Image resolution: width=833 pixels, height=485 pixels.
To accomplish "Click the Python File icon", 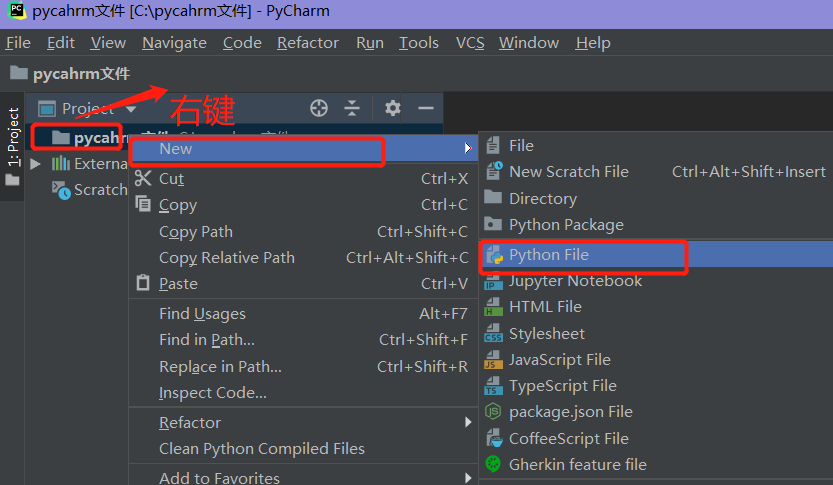I will tap(495, 255).
